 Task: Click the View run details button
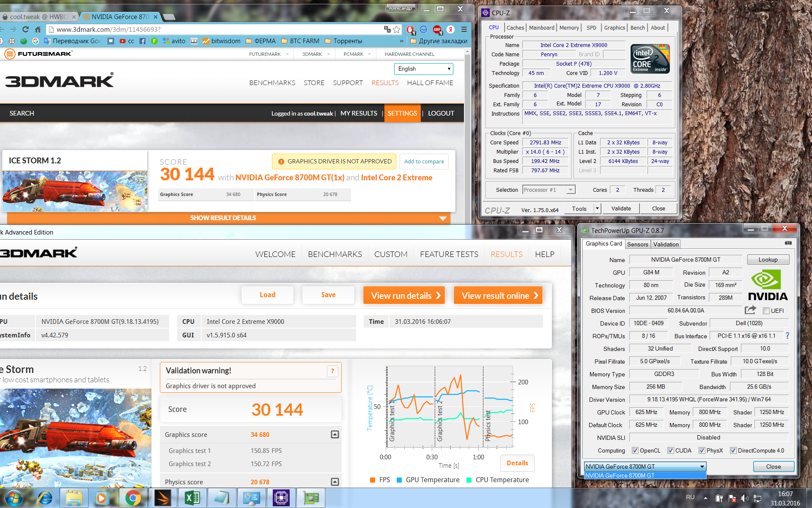pos(404,295)
